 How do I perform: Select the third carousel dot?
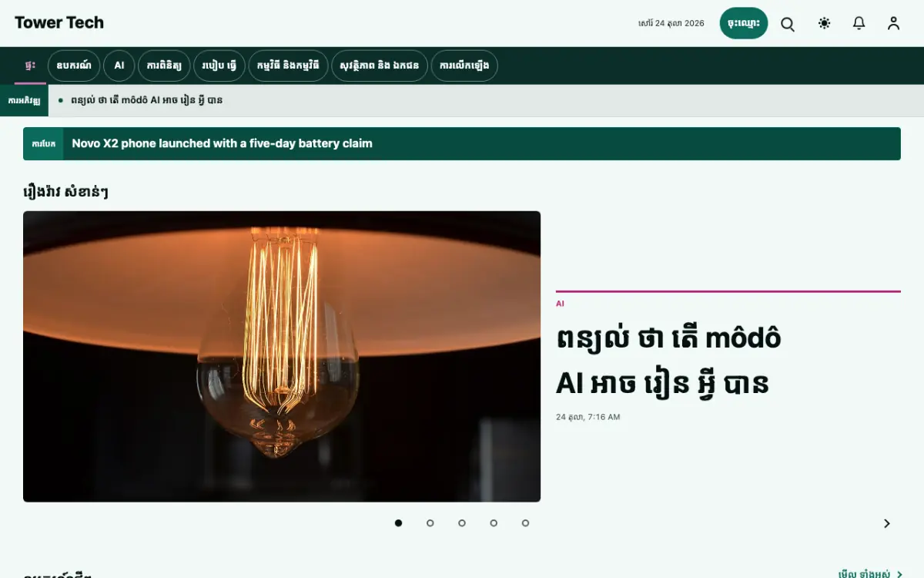coord(462,523)
